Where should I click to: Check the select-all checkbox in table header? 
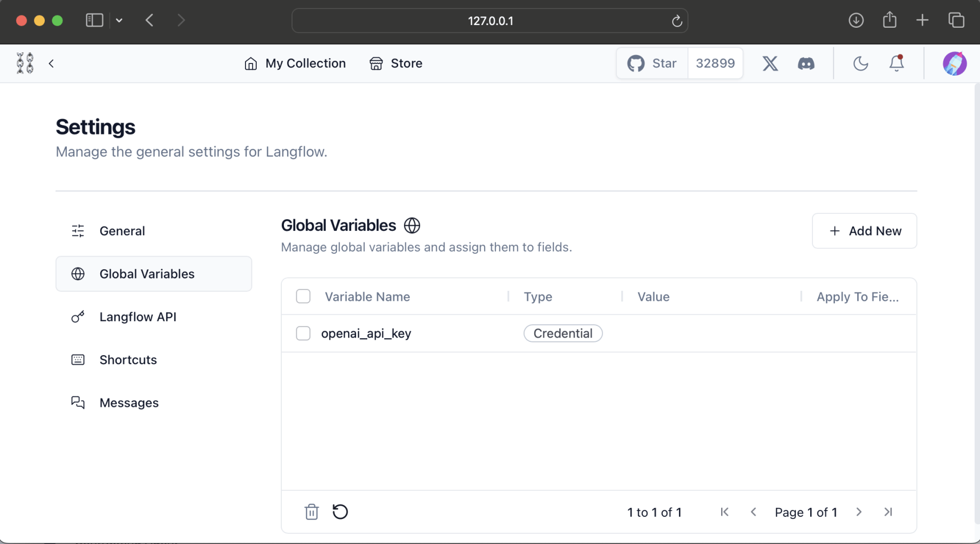pos(303,297)
